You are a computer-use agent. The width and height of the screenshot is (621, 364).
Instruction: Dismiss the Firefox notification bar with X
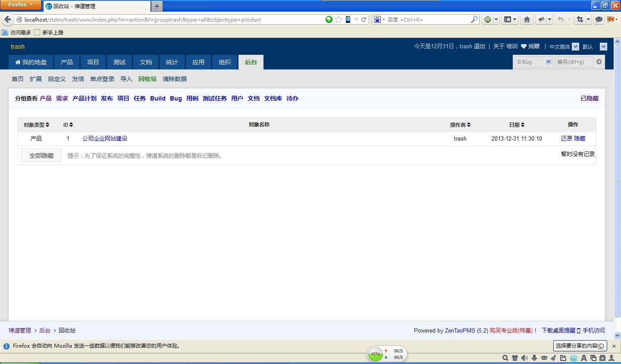coord(614,346)
